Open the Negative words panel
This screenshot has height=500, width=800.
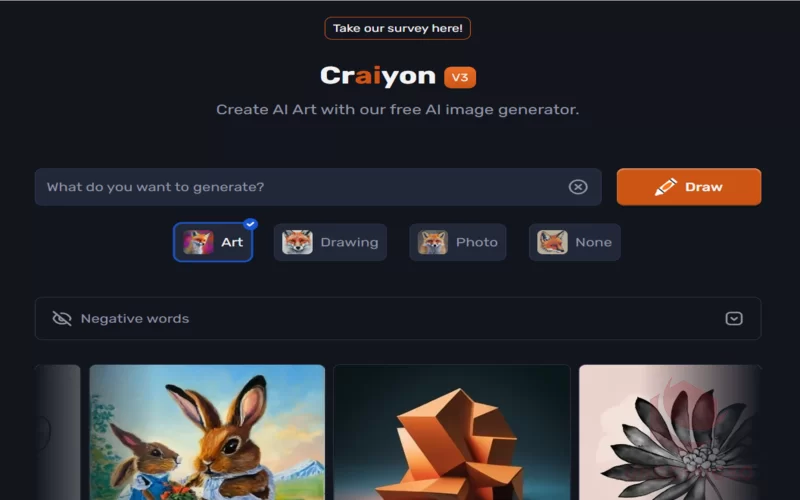click(398, 318)
